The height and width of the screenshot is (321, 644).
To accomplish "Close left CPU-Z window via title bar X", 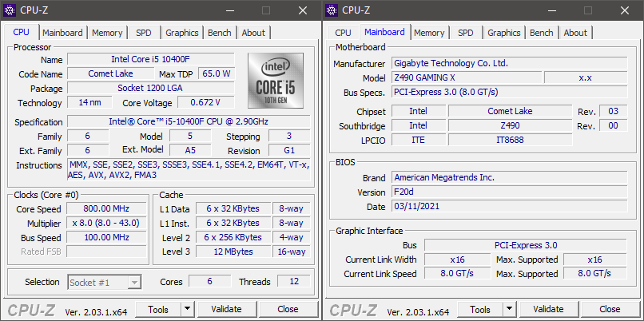I will tap(303, 10).
